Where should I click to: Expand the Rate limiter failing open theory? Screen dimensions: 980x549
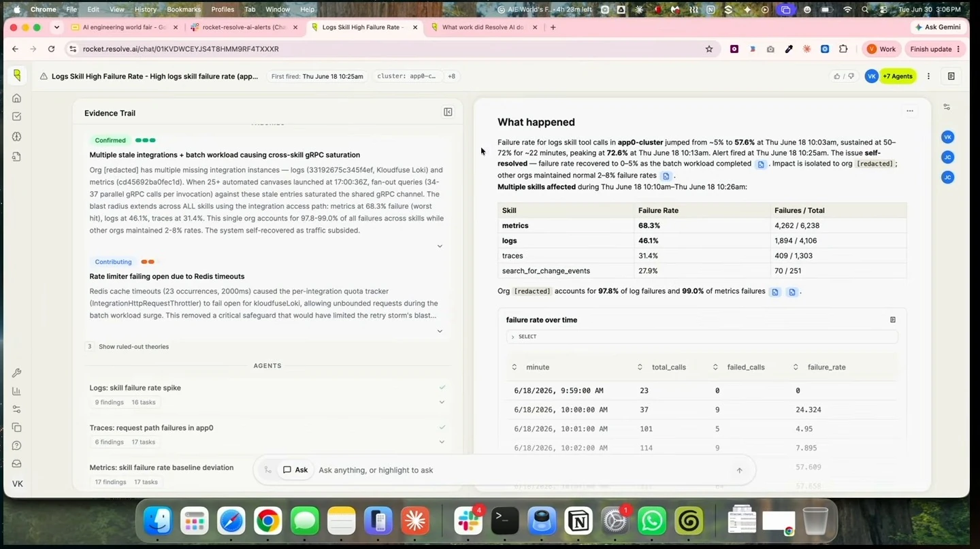point(440,331)
